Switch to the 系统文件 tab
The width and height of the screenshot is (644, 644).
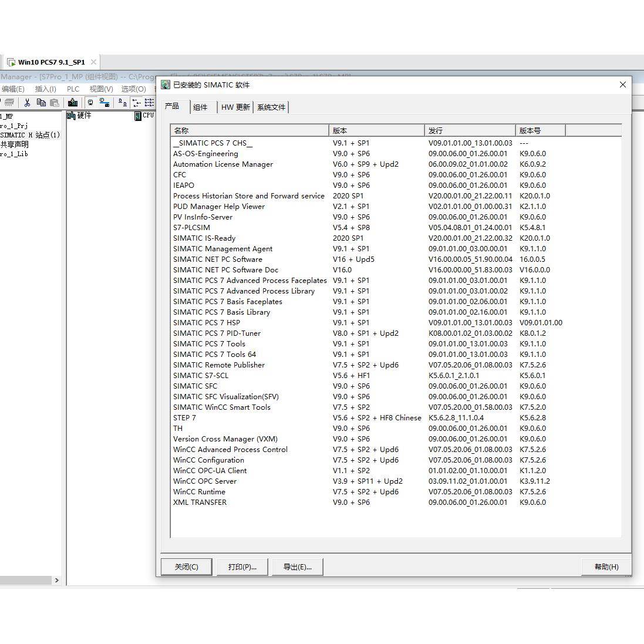pos(271,107)
